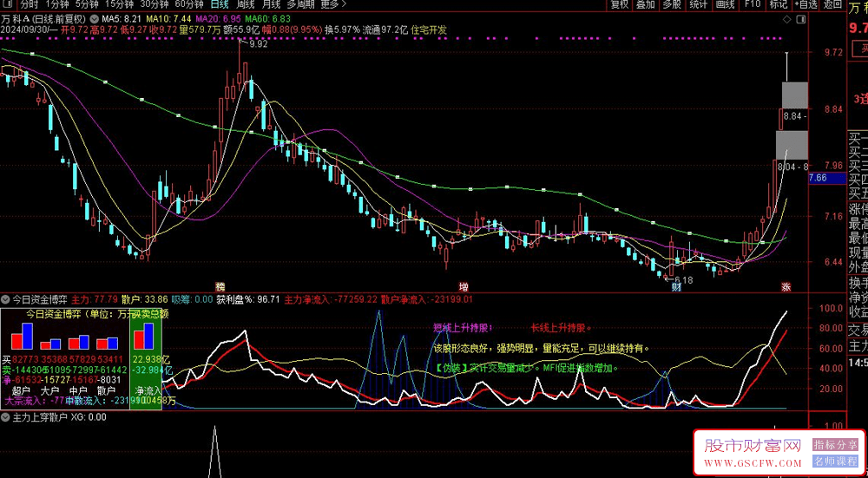This screenshot has height=478, width=868.
Task: Open F10 company information
Action: (x=751, y=4)
